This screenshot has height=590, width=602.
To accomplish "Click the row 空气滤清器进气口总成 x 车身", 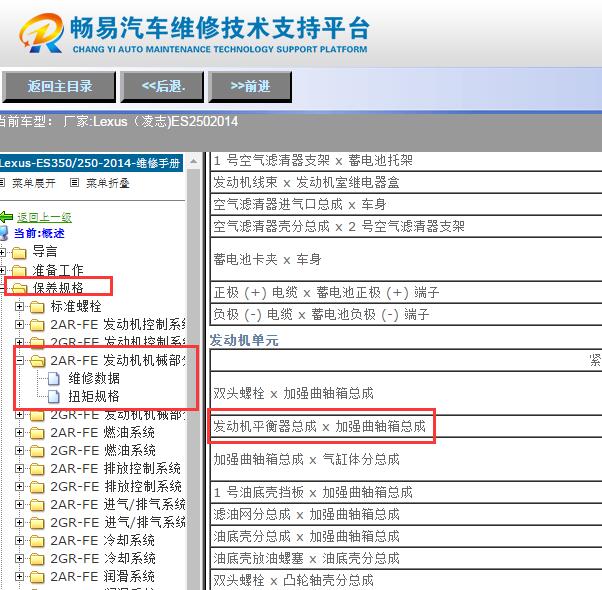I will (406, 204).
